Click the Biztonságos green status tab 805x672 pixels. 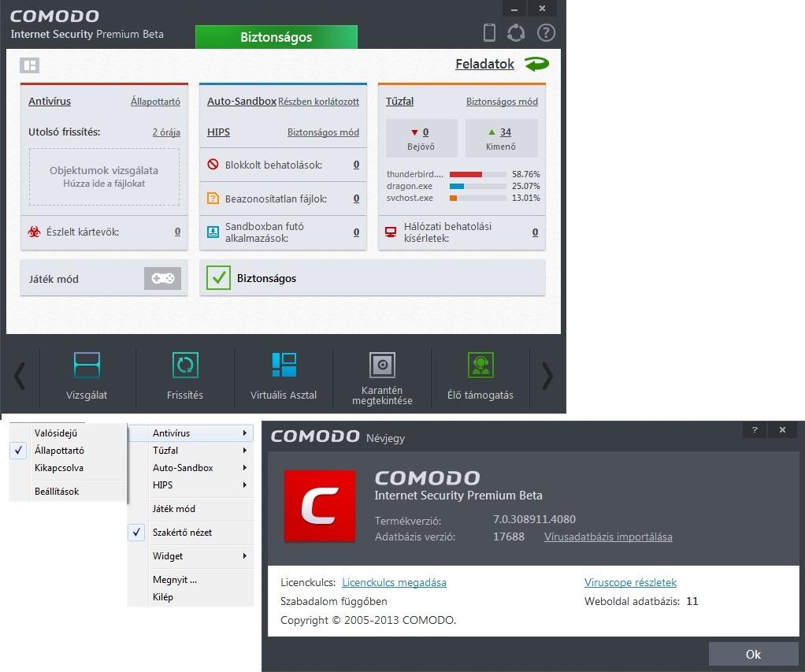[276, 37]
